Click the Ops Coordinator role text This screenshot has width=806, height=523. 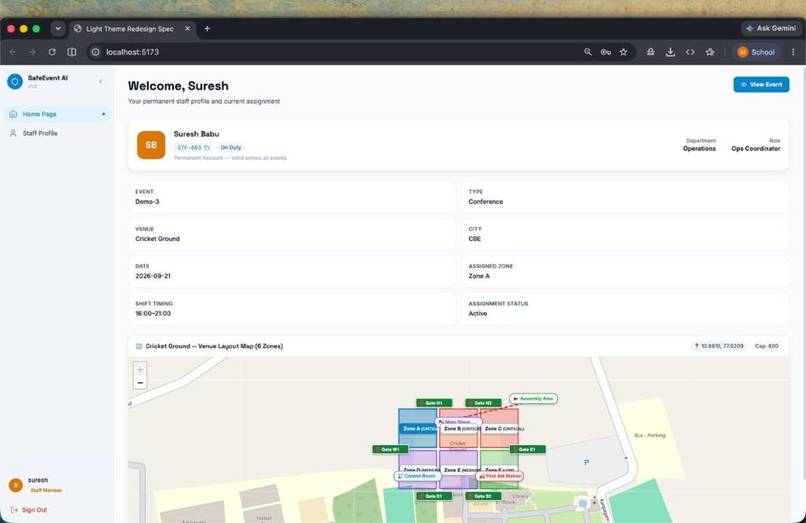click(756, 149)
